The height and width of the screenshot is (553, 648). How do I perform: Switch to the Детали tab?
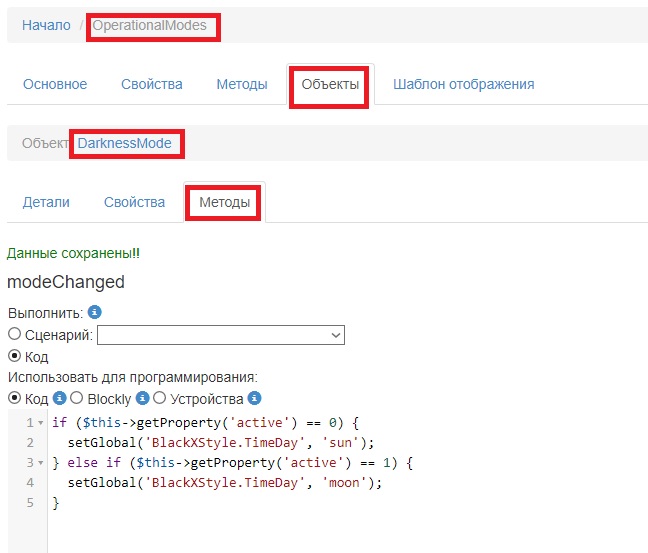46,202
